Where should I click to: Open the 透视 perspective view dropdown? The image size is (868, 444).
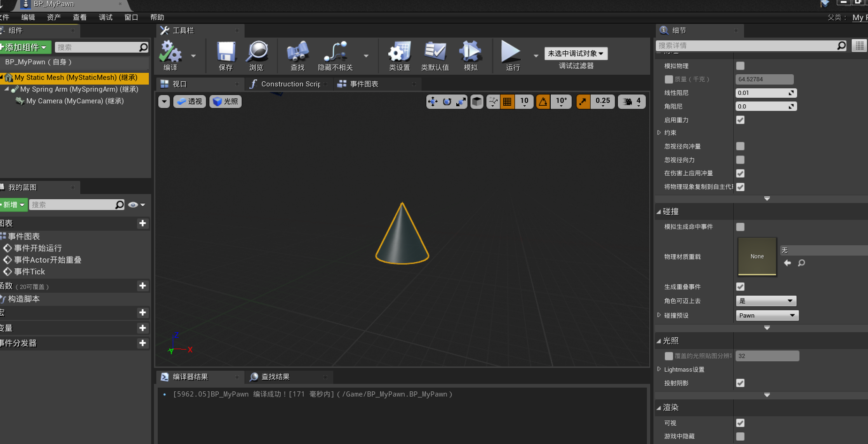coord(189,101)
